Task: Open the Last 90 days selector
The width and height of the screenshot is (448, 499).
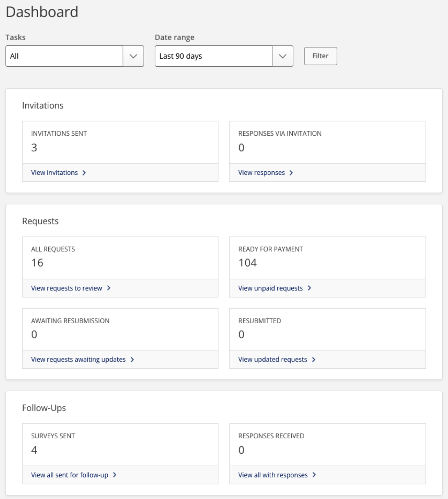Action: coord(224,56)
